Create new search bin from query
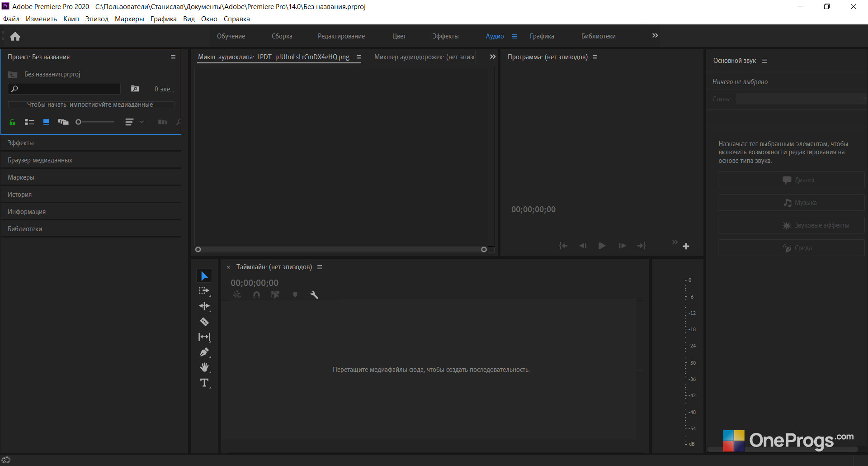This screenshot has width=868, height=466. tap(135, 89)
